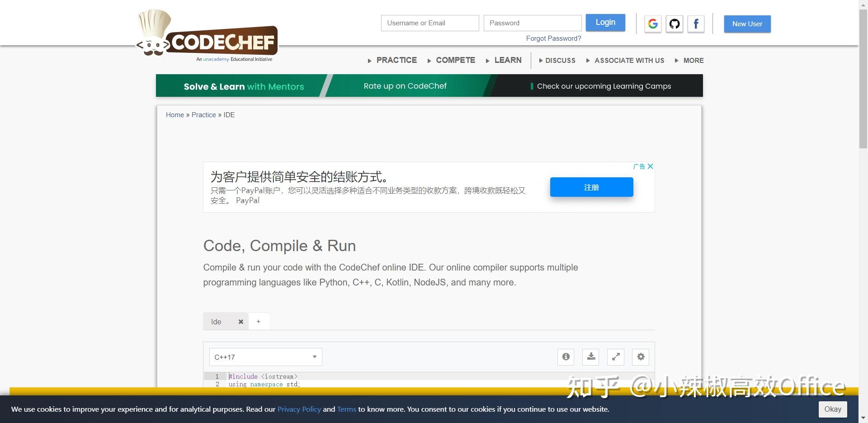This screenshot has height=423, width=868.
Task: Open the editor settings gear
Action: tap(640, 357)
